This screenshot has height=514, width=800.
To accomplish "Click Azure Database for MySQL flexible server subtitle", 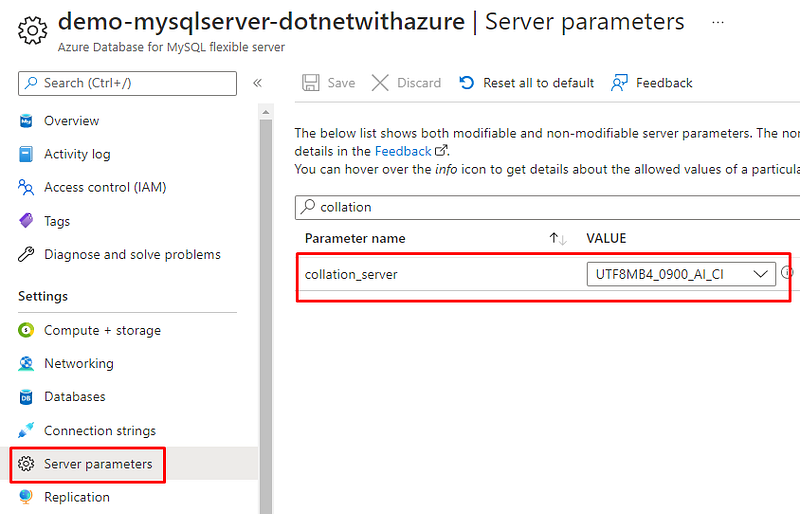I will coord(171,47).
